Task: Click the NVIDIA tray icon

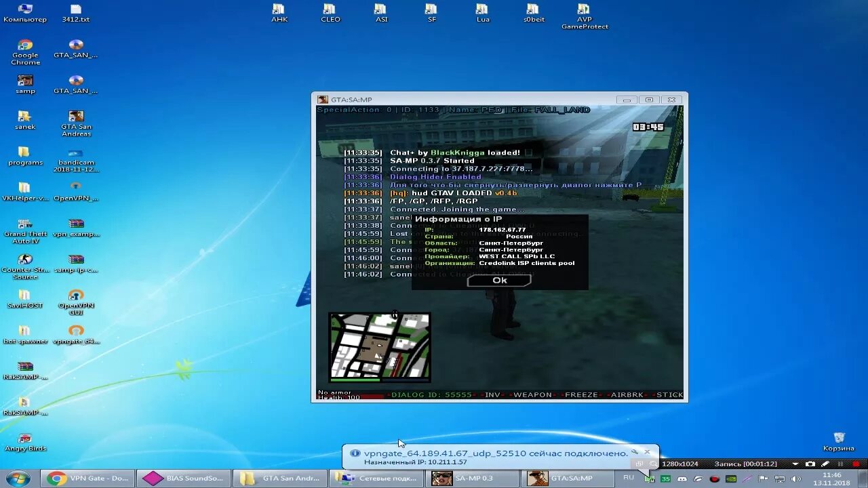Action: pos(731,479)
